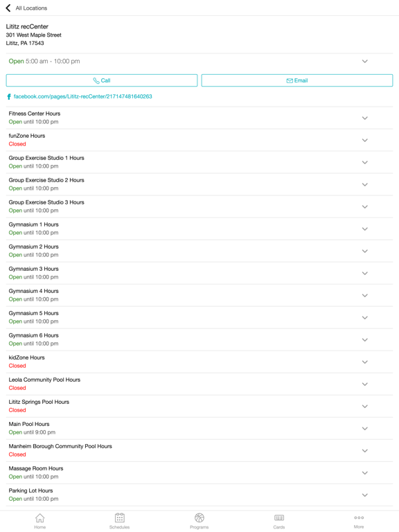Image resolution: width=399 pixels, height=532 pixels.
Task: Tap the Call button
Action: click(102, 80)
